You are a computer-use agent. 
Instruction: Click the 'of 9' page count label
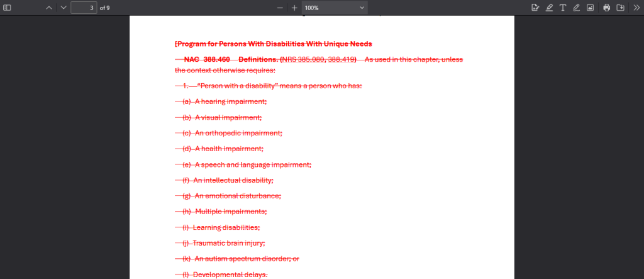pos(105,8)
